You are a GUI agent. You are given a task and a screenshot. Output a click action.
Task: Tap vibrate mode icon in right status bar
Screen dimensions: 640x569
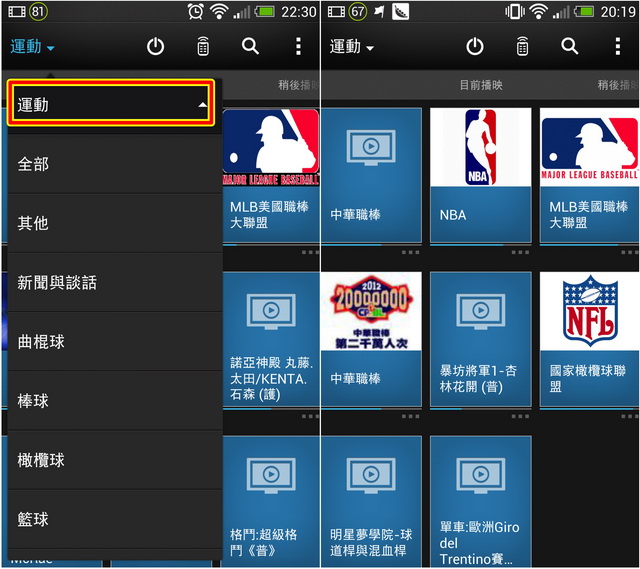[515, 11]
